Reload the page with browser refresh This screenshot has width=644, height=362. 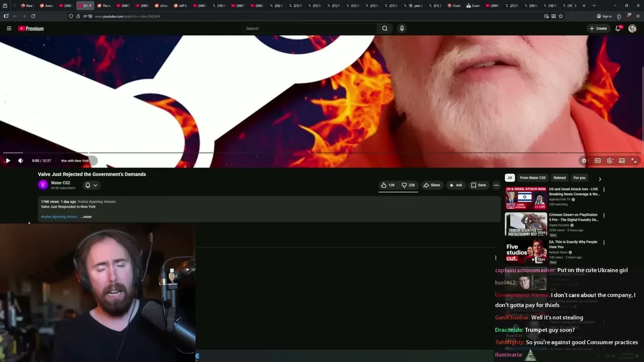coord(33,16)
